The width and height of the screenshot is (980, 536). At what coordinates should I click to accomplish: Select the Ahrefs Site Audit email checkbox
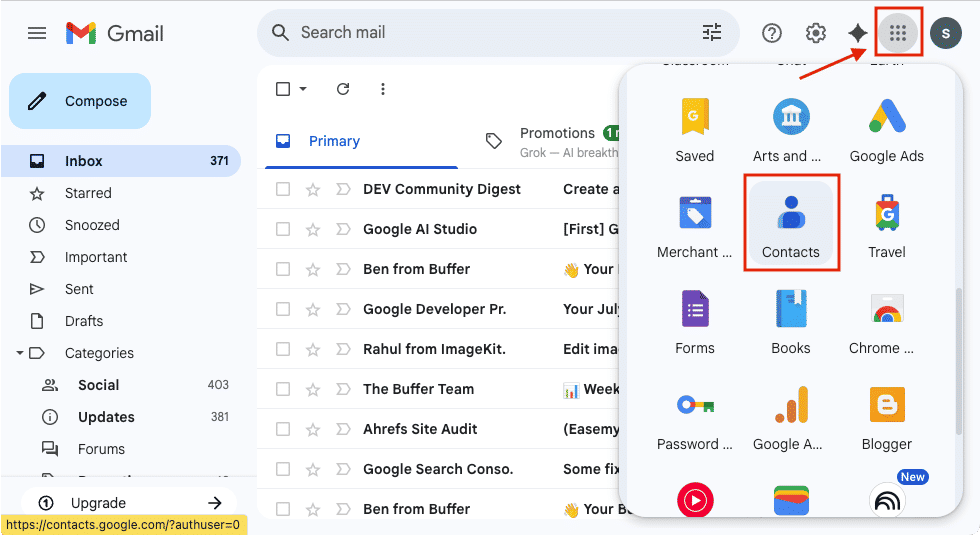point(283,429)
